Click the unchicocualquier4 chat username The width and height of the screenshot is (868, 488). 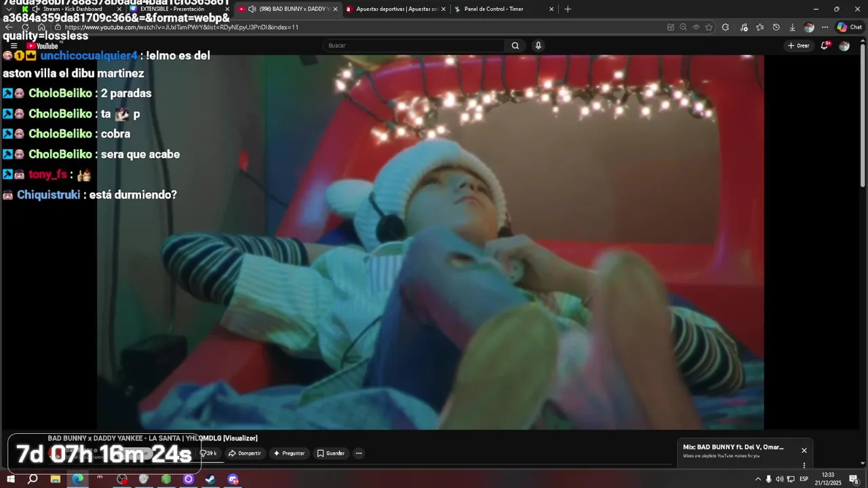[x=89, y=56]
